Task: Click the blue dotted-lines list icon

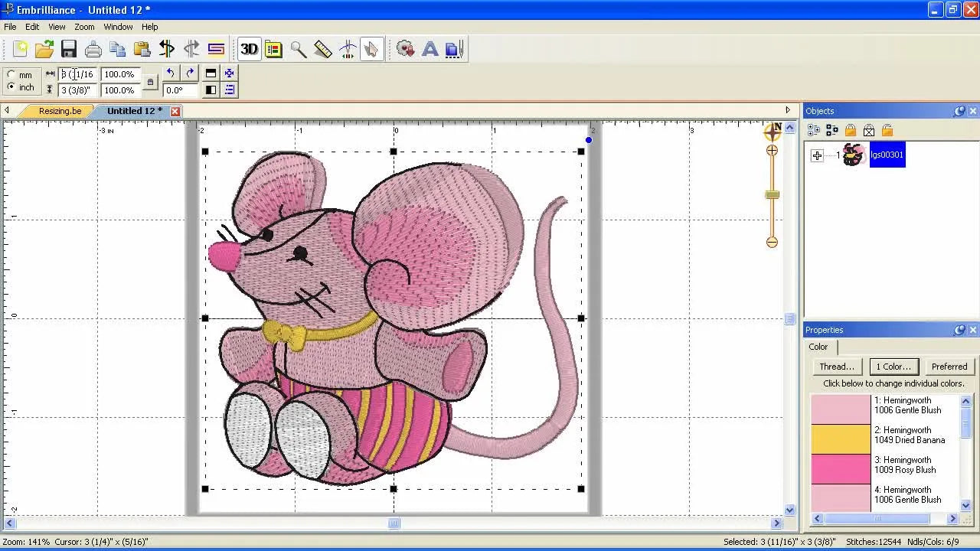Action: [229, 90]
